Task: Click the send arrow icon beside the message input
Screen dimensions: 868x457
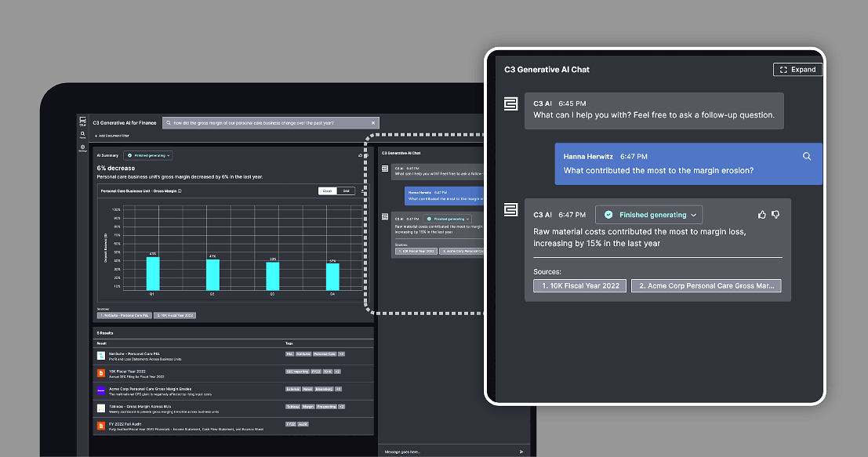Action: (521, 452)
